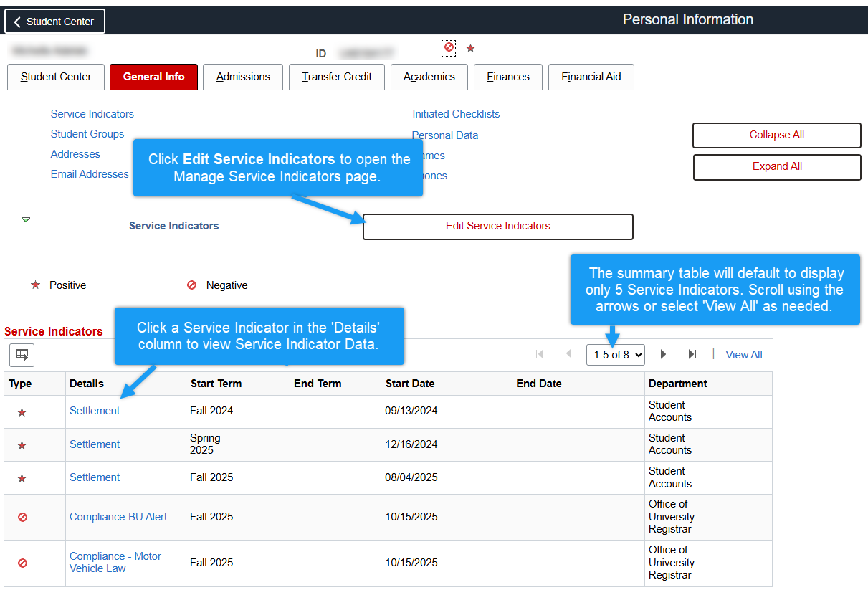Click the negative service indicator icon beside ID

click(449, 47)
